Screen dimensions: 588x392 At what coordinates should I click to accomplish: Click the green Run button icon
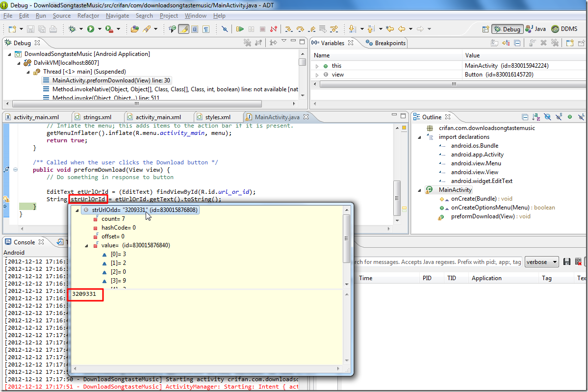(x=91, y=29)
